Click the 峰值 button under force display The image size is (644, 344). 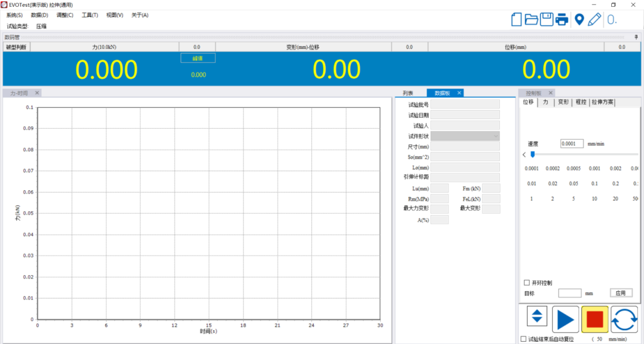click(x=198, y=58)
